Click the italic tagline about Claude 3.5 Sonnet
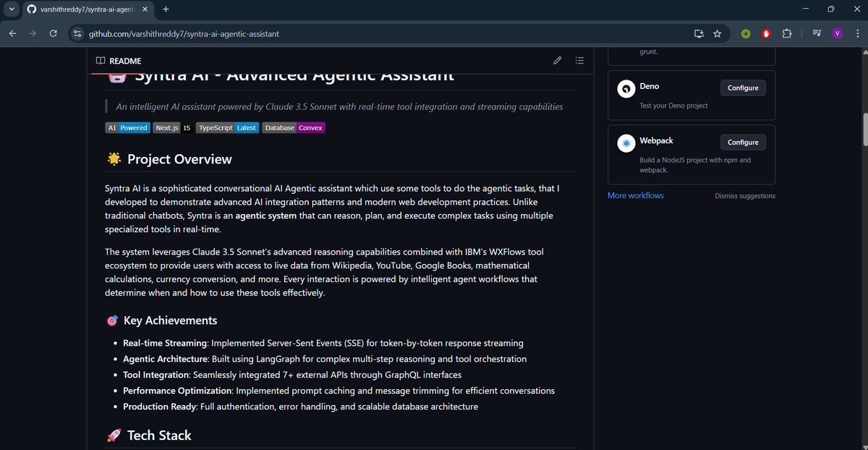 click(339, 106)
